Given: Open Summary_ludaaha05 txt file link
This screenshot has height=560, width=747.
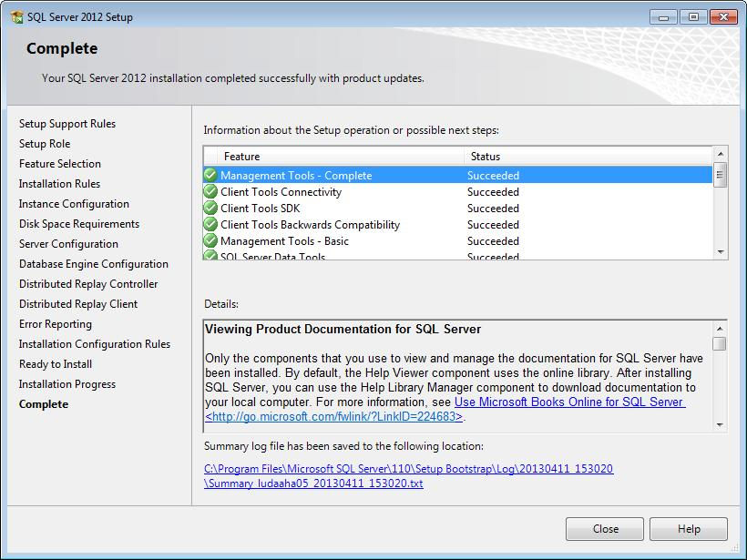Looking at the screenshot, I should (313, 484).
